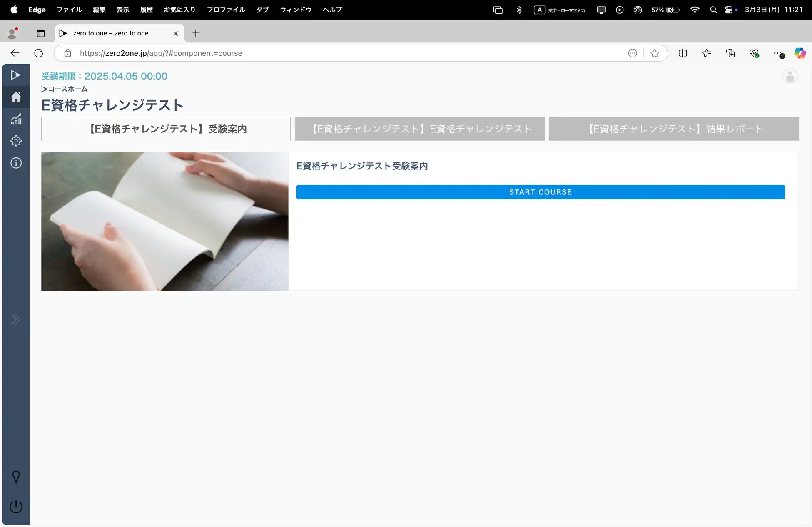Open the analytics chart icon

pos(15,119)
